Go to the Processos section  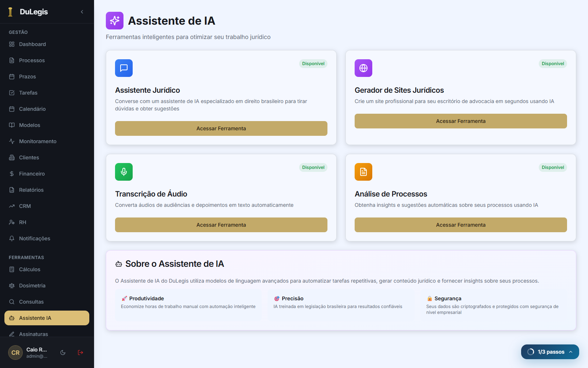coord(47,60)
